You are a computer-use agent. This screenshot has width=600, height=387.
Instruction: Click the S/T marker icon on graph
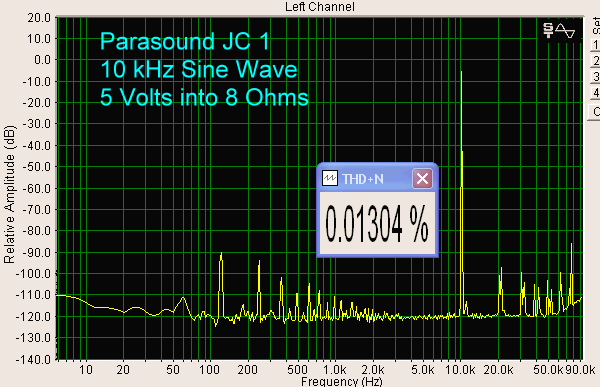[548, 30]
